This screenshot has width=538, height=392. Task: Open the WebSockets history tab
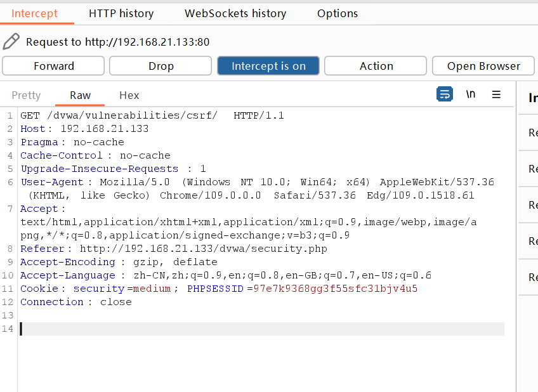tap(235, 13)
